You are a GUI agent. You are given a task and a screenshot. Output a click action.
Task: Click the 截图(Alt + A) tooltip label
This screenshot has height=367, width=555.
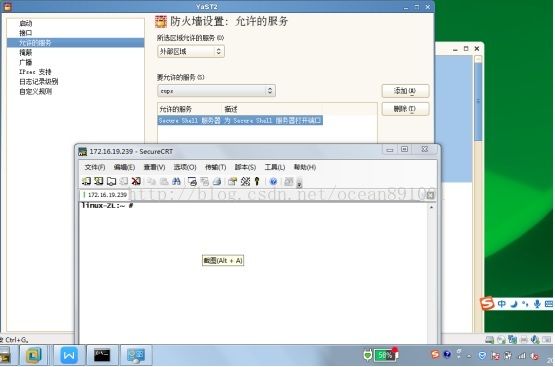(223, 260)
